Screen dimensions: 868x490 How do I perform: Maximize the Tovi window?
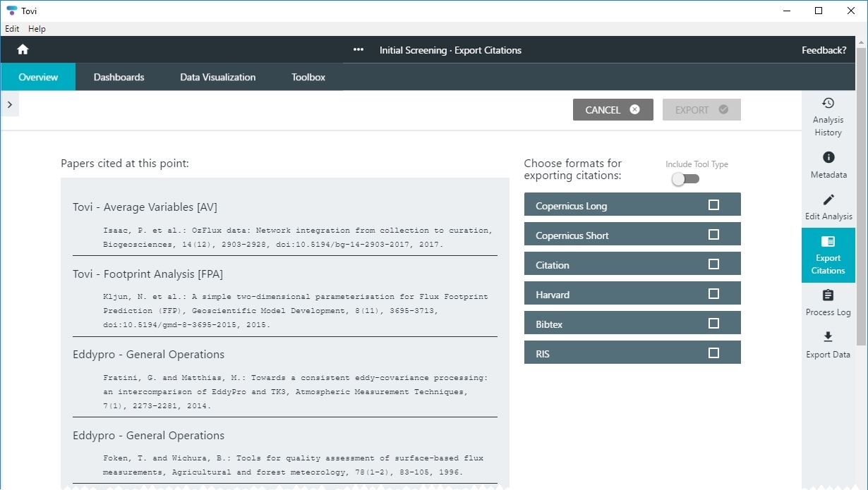coord(819,11)
